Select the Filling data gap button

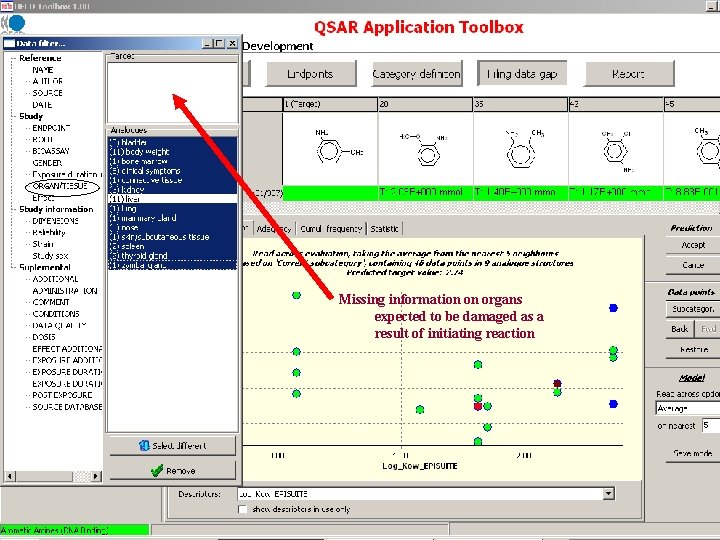point(522,73)
